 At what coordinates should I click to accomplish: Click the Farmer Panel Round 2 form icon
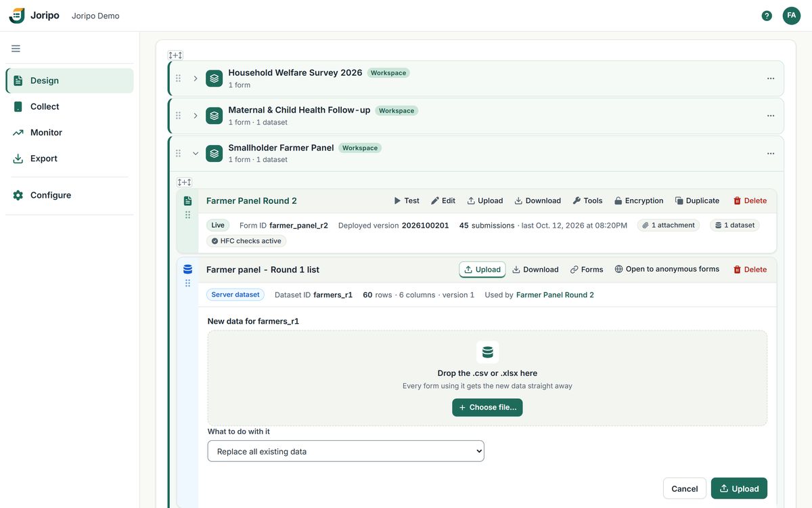click(187, 200)
